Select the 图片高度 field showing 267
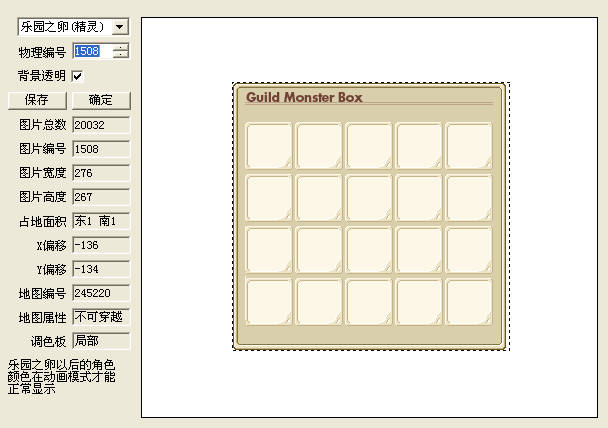This screenshot has height=428, width=608. pos(101,197)
